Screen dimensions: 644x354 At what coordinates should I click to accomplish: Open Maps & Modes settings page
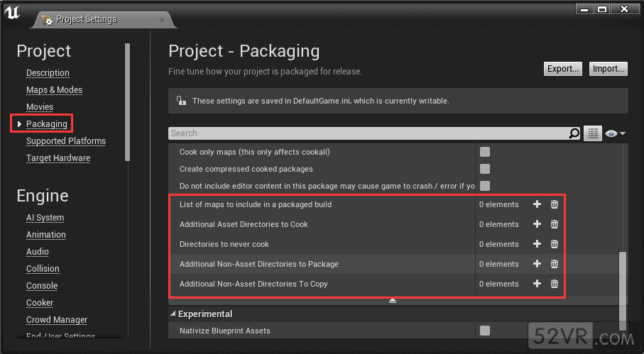point(54,90)
